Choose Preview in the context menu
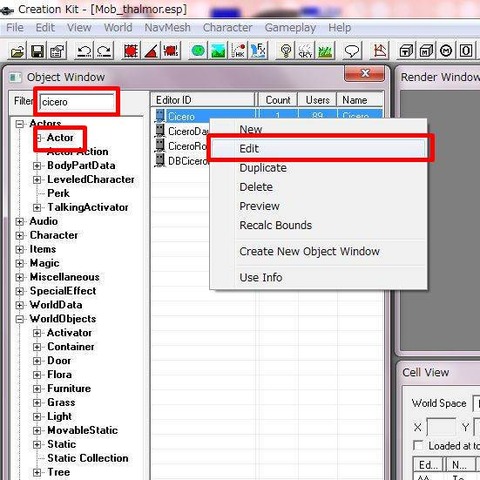Image resolution: width=480 pixels, height=480 pixels. (x=318, y=206)
